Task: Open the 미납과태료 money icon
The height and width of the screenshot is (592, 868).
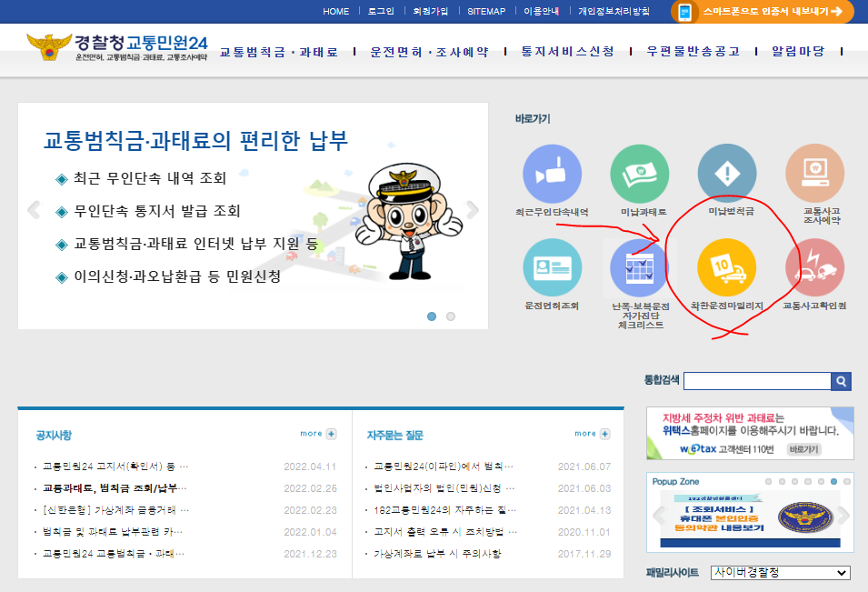Action: (639, 174)
